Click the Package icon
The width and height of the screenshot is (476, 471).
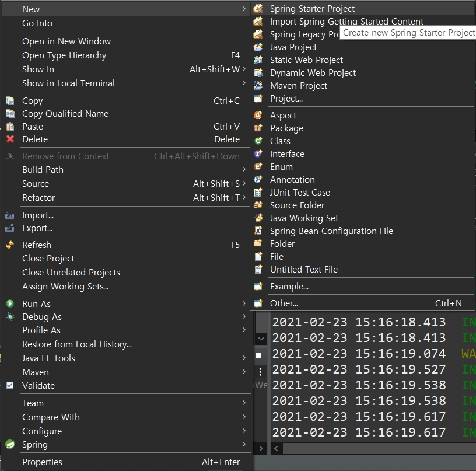[258, 128]
